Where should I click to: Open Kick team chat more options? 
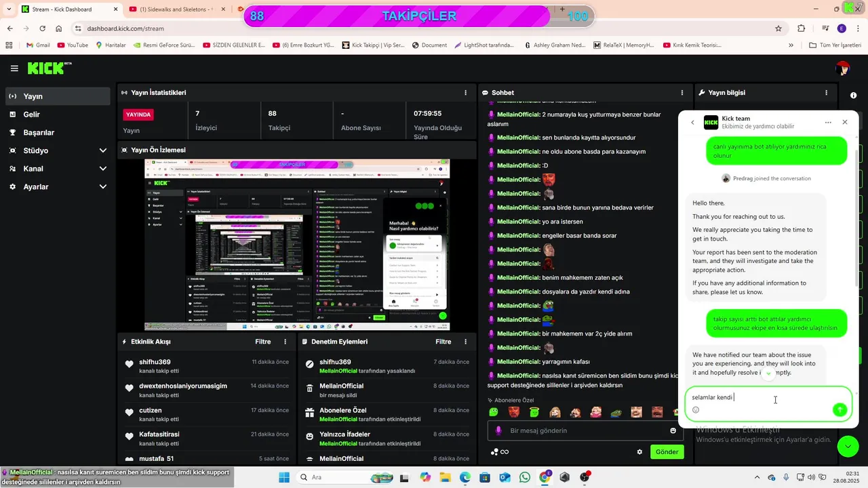point(828,123)
